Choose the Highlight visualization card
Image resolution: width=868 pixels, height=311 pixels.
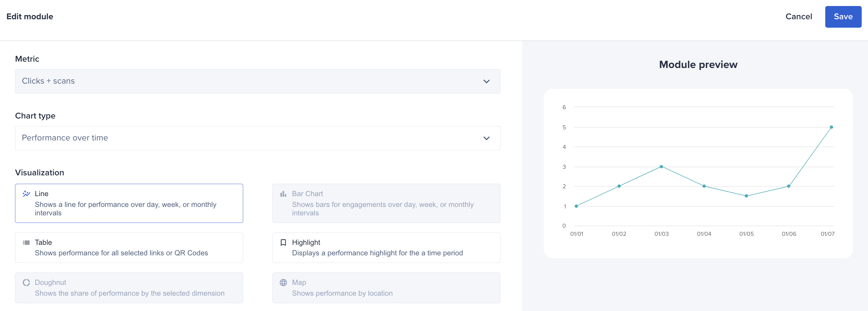386,248
